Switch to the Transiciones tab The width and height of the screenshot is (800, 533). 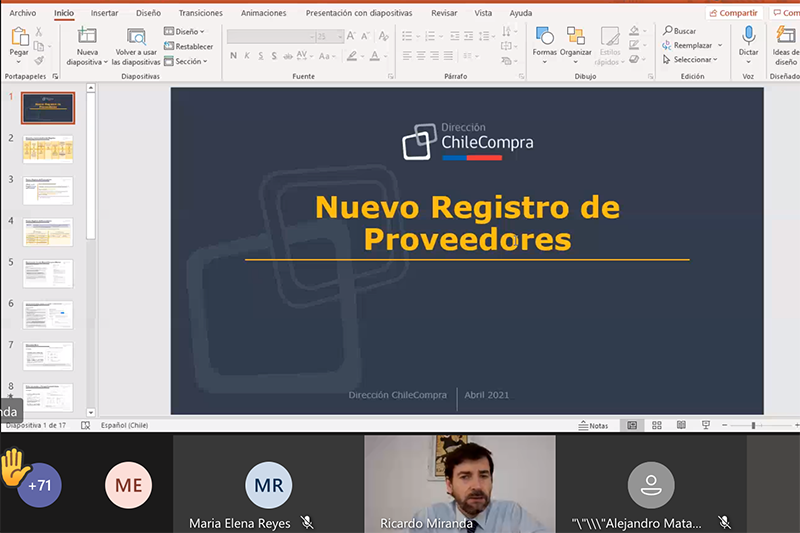(x=201, y=13)
